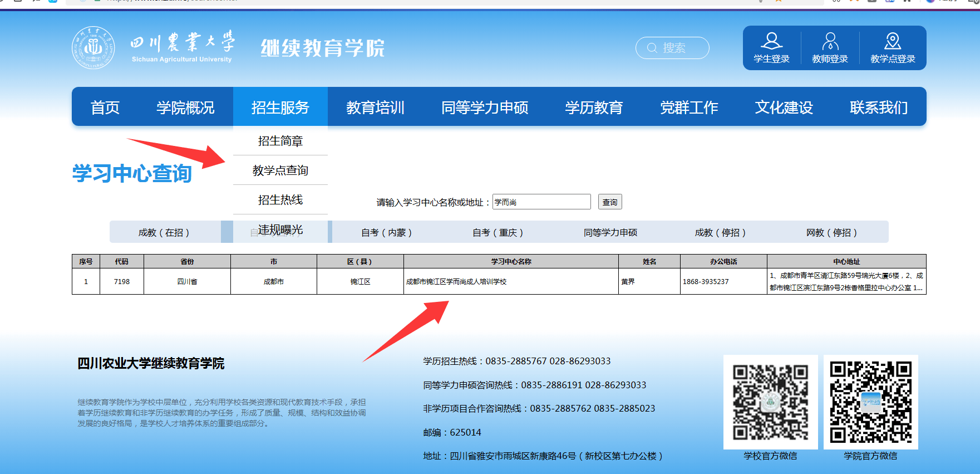Select 违规曝光 from the dropdown menu
This screenshot has width=980, height=474.
tap(280, 229)
